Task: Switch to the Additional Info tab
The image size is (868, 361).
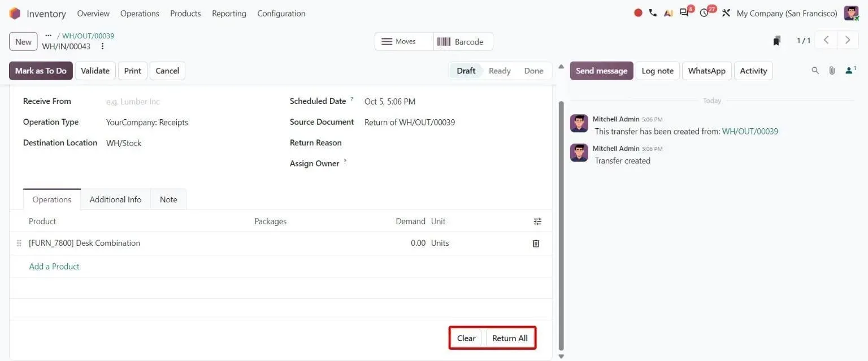Action: [115, 199]
